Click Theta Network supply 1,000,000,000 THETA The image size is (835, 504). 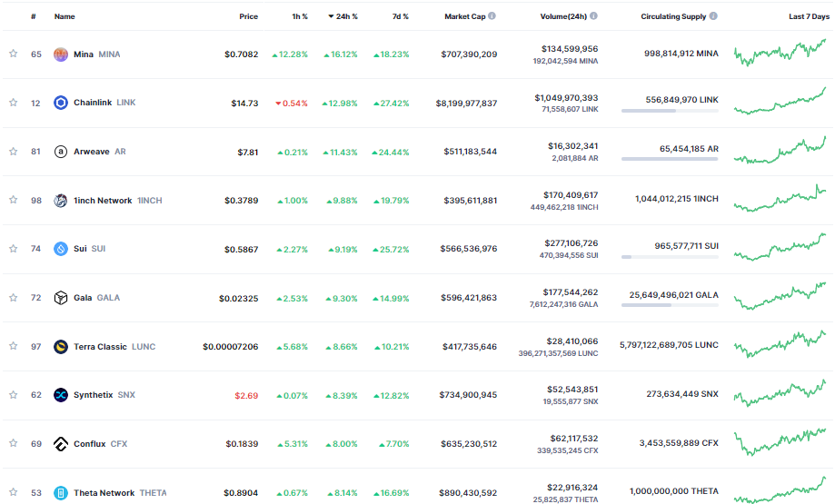tap(673, 491)
